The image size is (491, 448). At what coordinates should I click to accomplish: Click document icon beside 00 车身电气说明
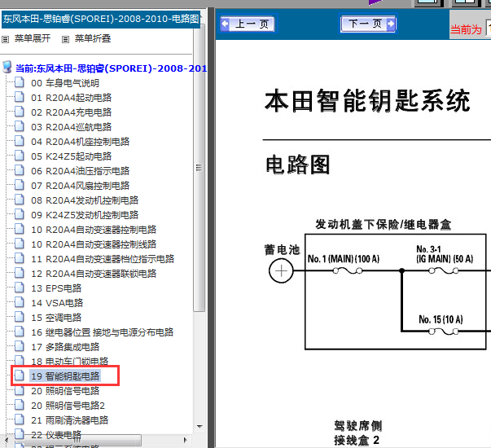click(x=19, y=82)
